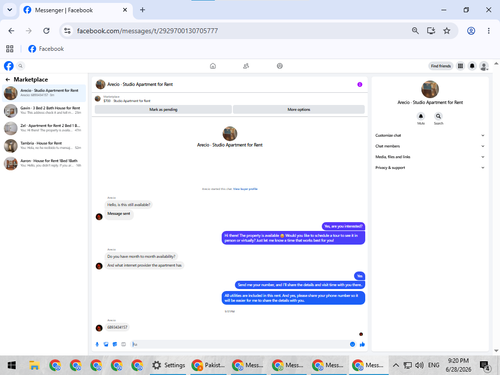
Task: Open the Facebook logo home link
Action: point(9,66)
